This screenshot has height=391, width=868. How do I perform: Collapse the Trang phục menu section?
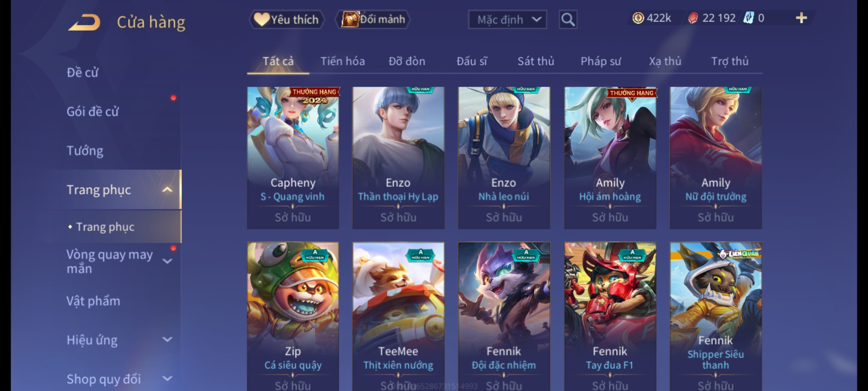pyautogui.click(x=167, y=190)
